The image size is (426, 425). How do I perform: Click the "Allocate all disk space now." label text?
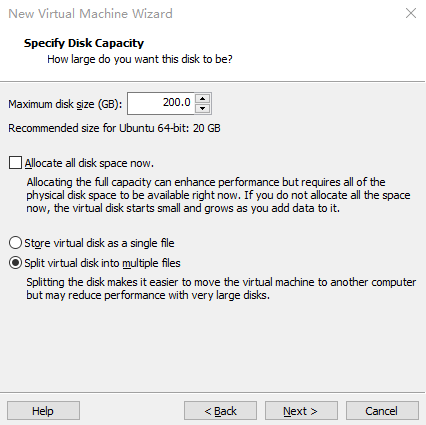(89, 163)
